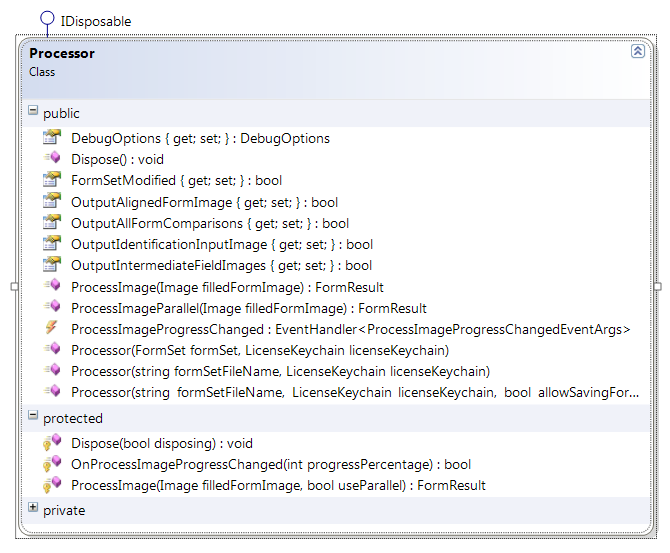Click the Dispose() method icon
Screen dimensions: 670x553
[x=52, y=158]
